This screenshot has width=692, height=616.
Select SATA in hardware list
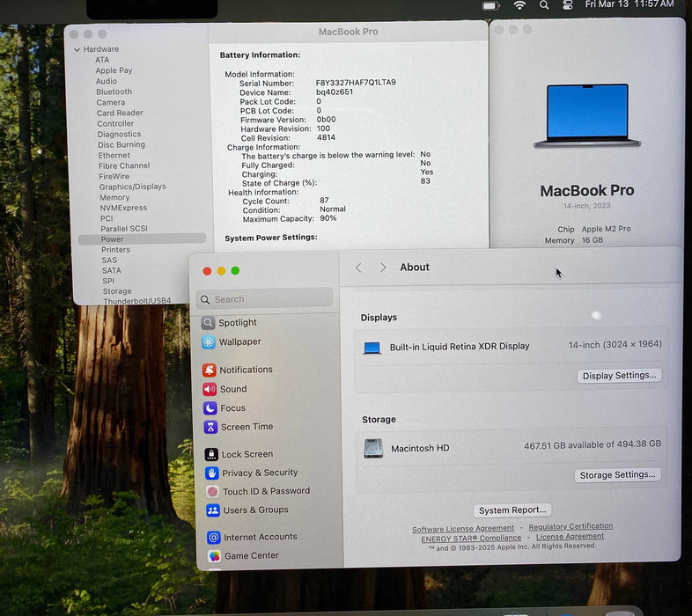click(x=111, y=270)
